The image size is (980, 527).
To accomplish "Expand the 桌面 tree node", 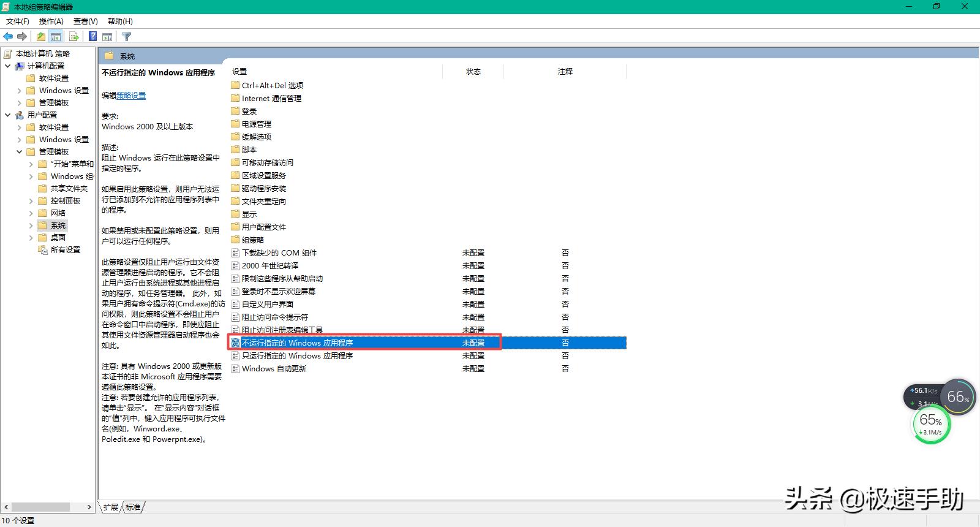I will tap(31, 237).
